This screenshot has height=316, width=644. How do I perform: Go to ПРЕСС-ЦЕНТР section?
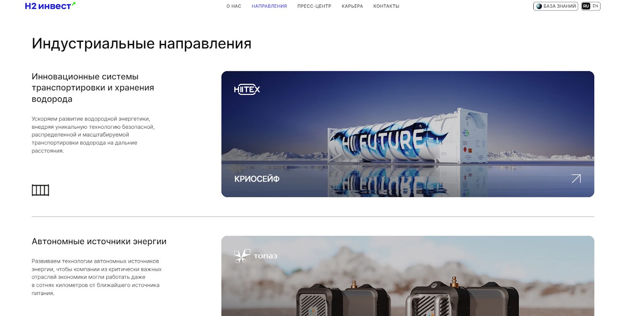[x=314, y=6]
